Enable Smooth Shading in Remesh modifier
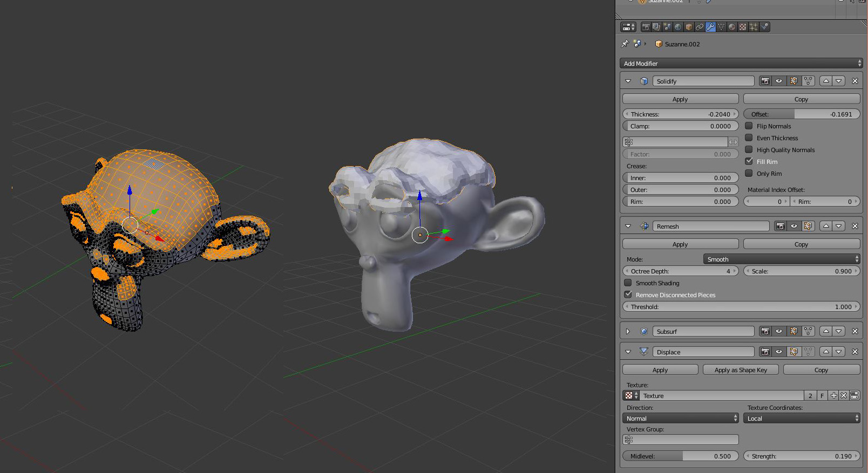The image size is (868, 473). coord(628,283)
